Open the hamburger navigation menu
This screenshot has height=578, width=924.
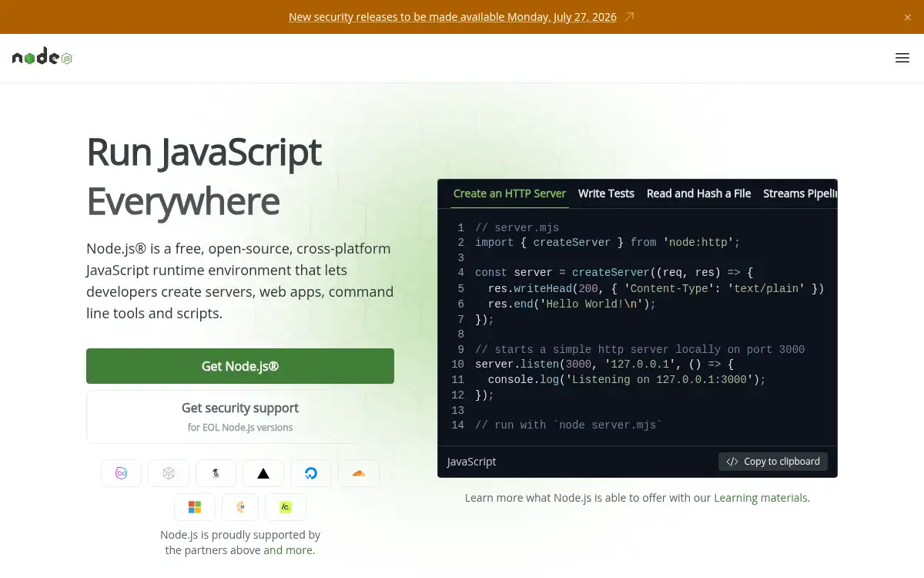[902, 58]
